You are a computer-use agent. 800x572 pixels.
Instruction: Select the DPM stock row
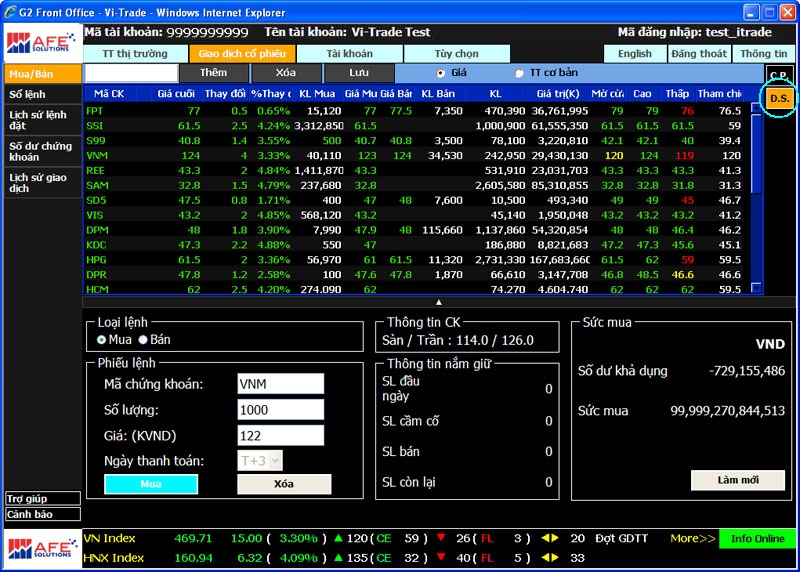416,230
